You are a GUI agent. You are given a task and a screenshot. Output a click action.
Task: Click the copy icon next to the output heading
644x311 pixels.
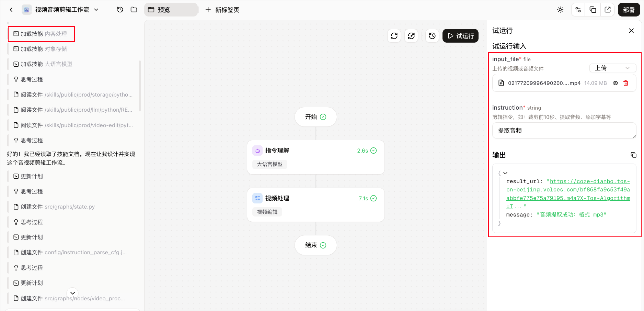coord(633,155)
